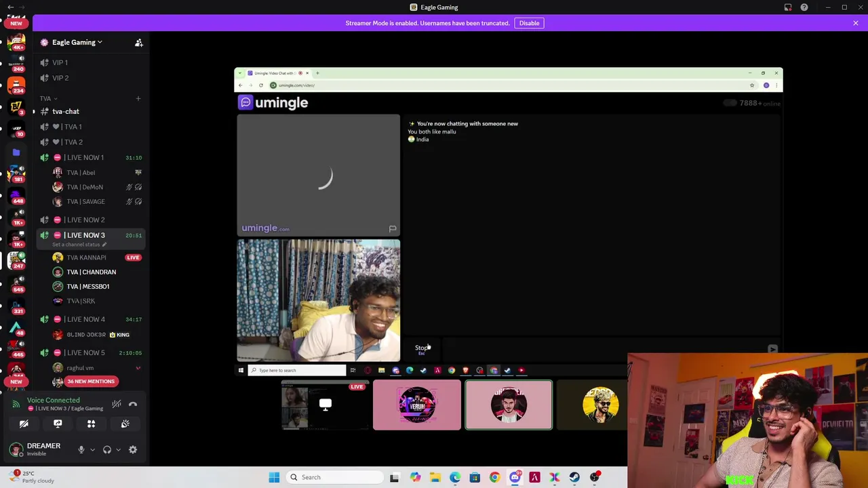Open Discord user settings gear
The height and width of the screenshot is (488, 868).
(x=133, y=449)
